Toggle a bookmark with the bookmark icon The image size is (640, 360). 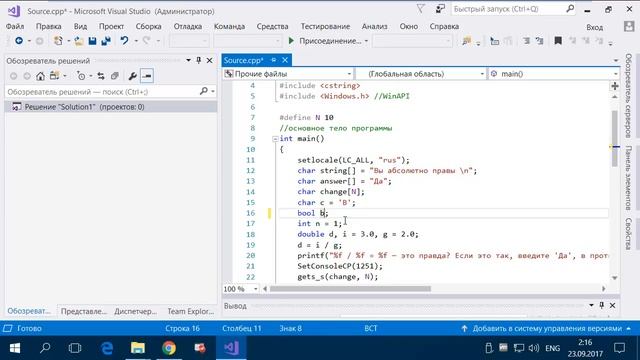558,41
